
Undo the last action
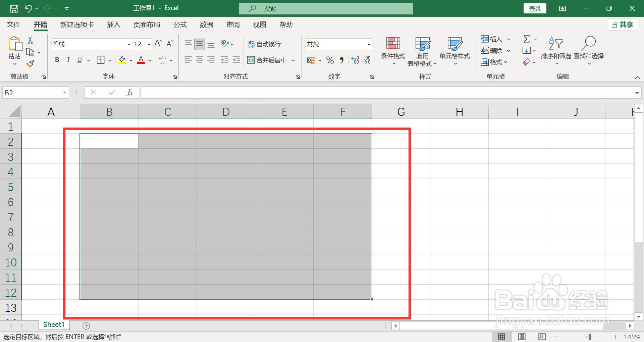pyautogui.click(x=28, y=8)
